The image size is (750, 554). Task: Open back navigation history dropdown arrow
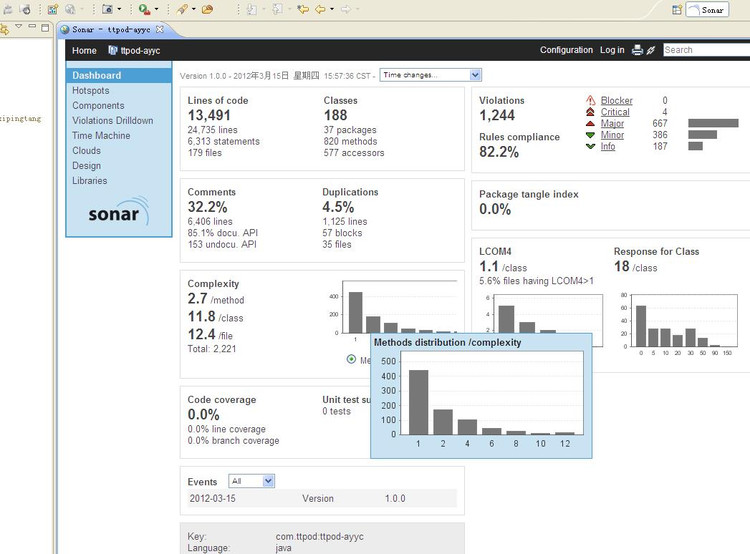(x=332, y=9)
